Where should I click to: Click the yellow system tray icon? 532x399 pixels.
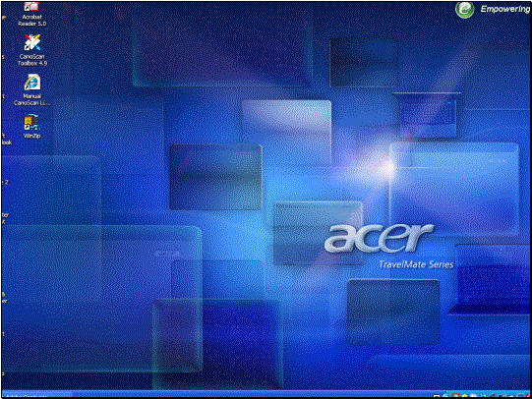[464, 396]
